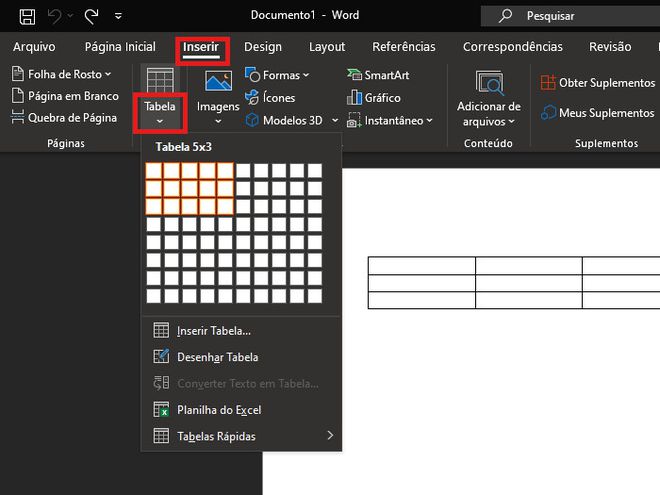Image resolution: width=660 pixels, height=495 pixels.
Task: Insert a Página em Branco
Action: pyautogui.click(x=65, y=96)
